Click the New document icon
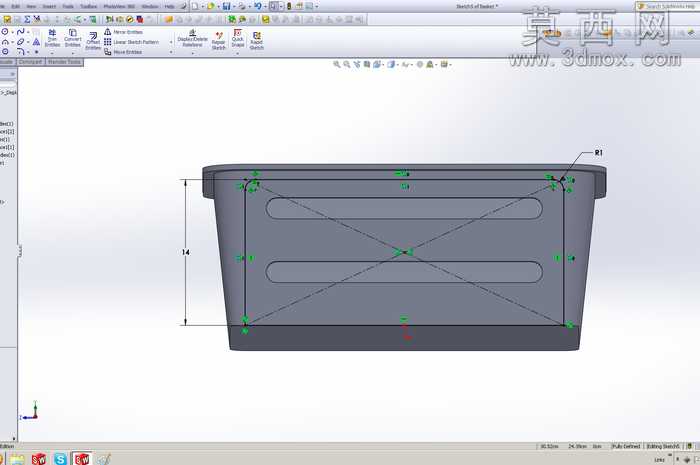The width and height of the screenshot is (700, 465). click(195, 6)
